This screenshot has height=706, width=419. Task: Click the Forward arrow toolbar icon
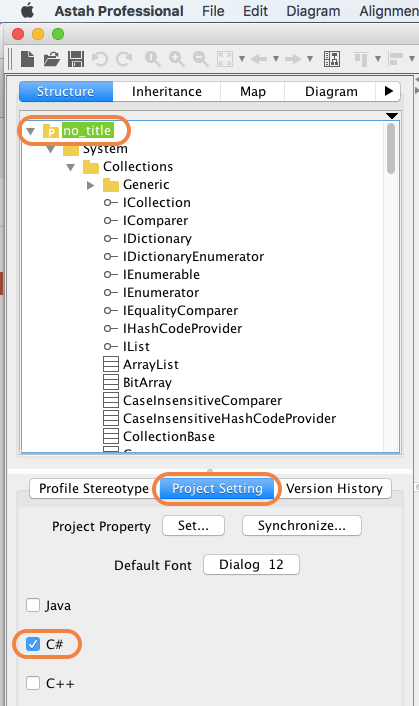(x=293, y=59)
